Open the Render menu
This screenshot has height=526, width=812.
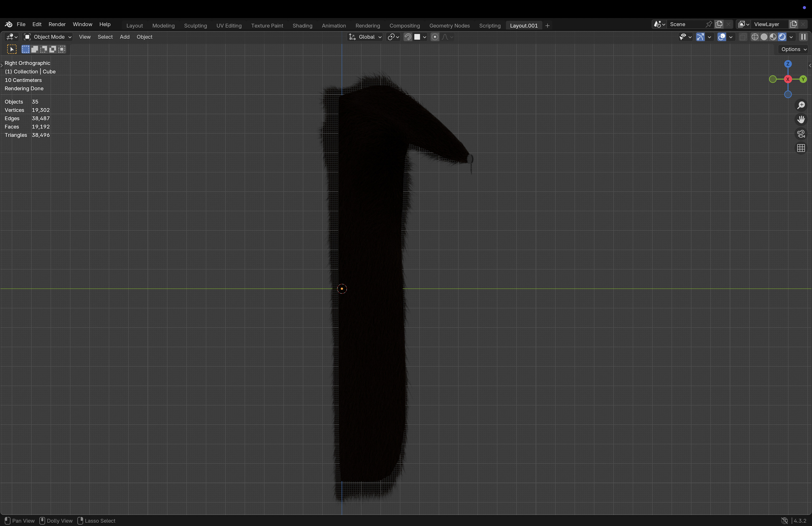tap(57, 24)
